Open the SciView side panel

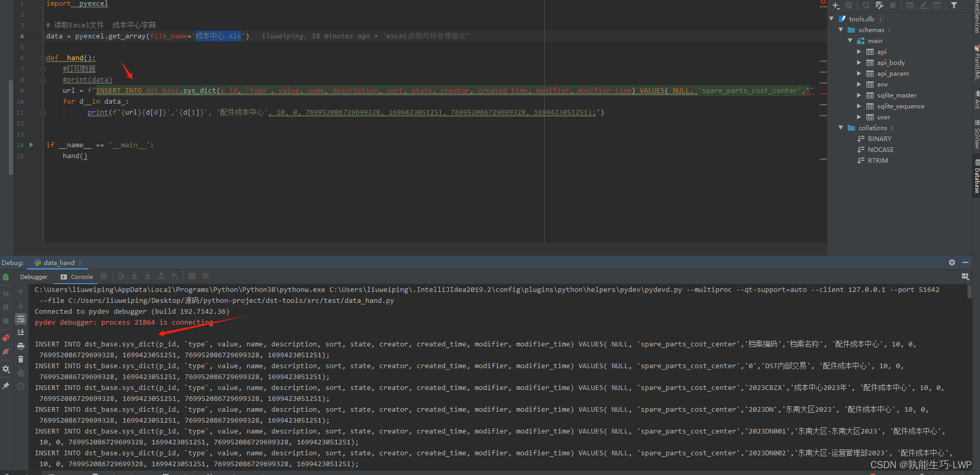976,135
